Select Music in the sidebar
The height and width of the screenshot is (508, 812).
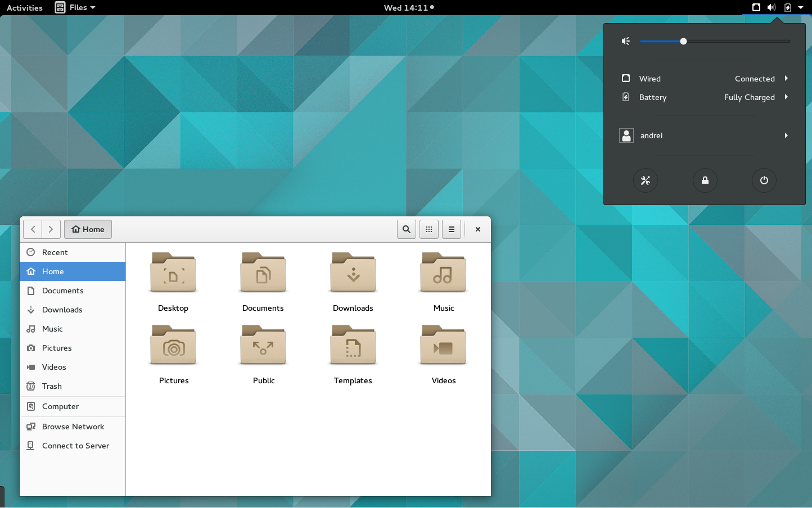coord(73,329)
